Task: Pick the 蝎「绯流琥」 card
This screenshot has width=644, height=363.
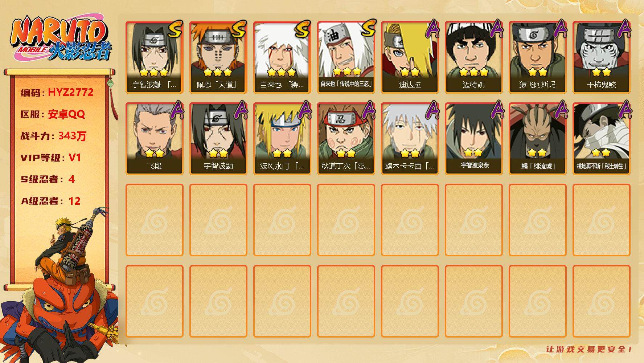Action: coord(537,139)
